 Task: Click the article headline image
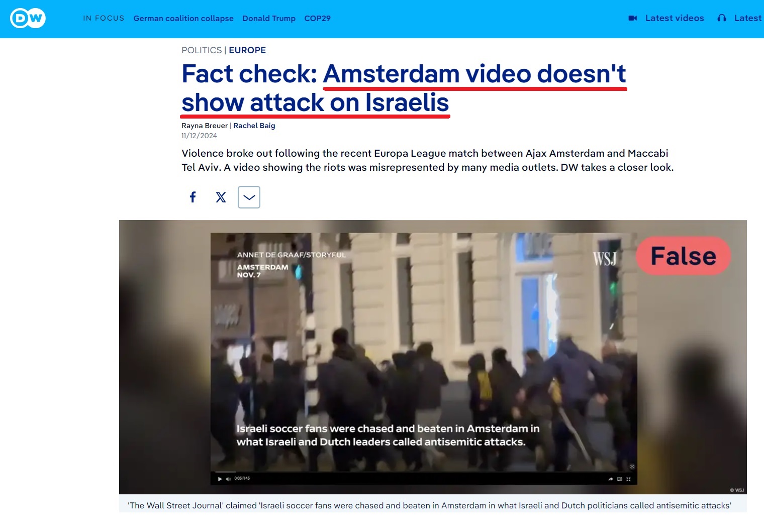click(x=433, y=357)
